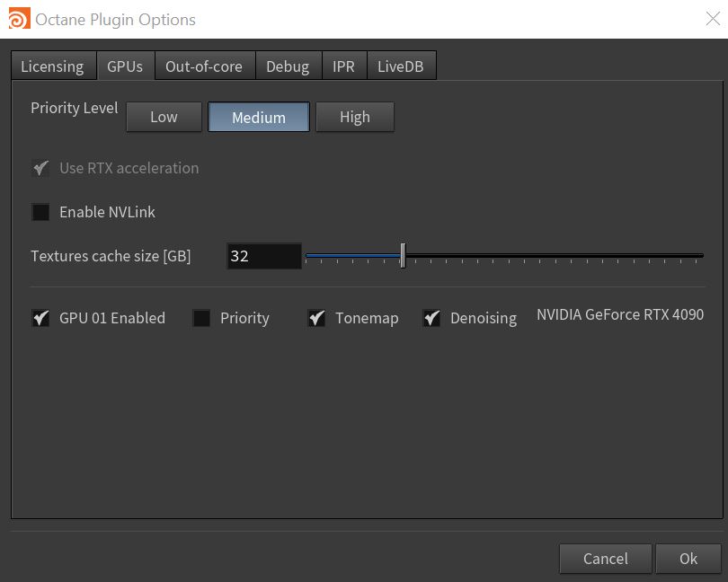Viewport: 728px width, 582px height.
Task: Turn off the Denoising checkbox
Action: pyautogui.click(x=431, y=318)
